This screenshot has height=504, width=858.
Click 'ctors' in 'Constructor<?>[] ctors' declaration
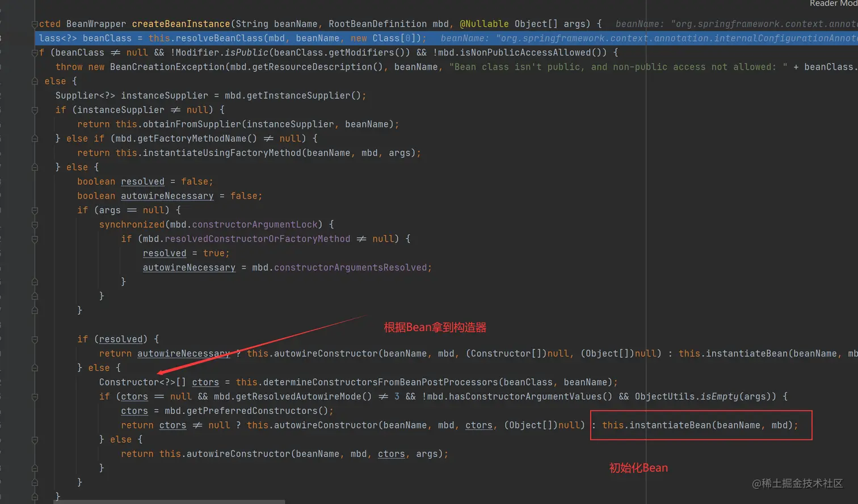pyautogui.click(x=205, y=382)
